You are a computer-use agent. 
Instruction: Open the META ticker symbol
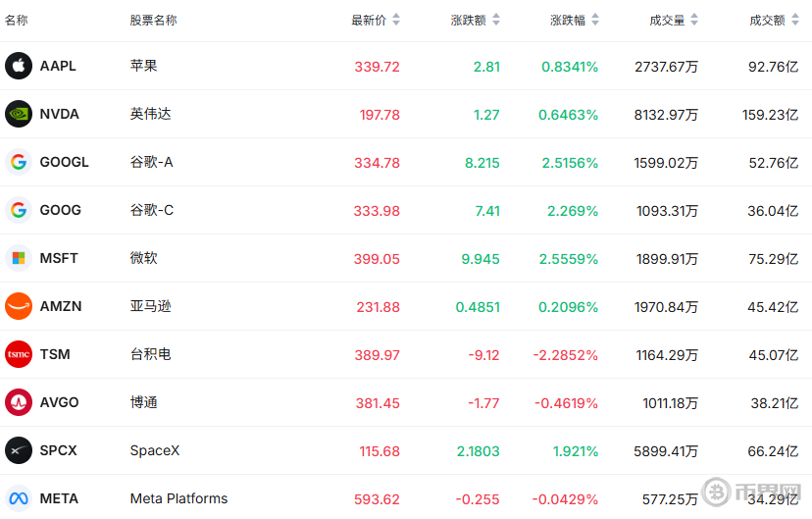point(59,498)
